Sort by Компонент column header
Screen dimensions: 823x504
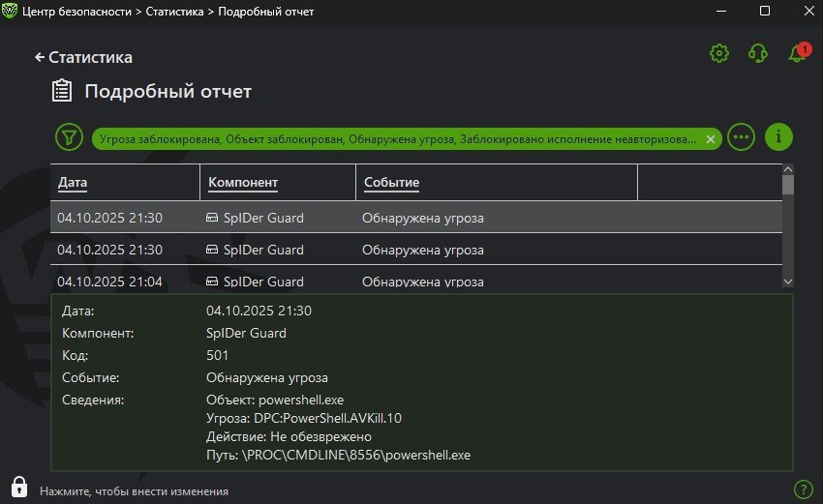click(x=243, y=182)
